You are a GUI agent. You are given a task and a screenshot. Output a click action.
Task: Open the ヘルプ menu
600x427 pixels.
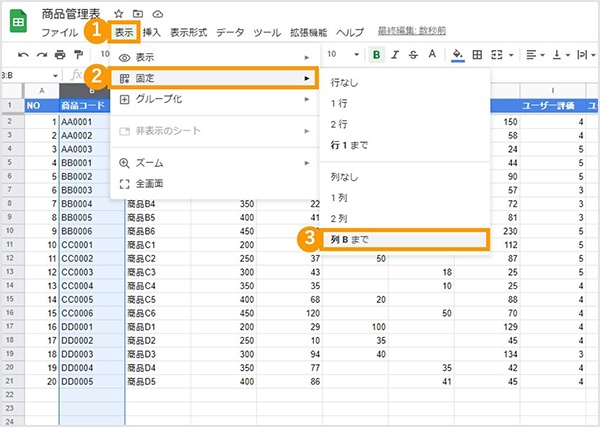pos(350,33)
